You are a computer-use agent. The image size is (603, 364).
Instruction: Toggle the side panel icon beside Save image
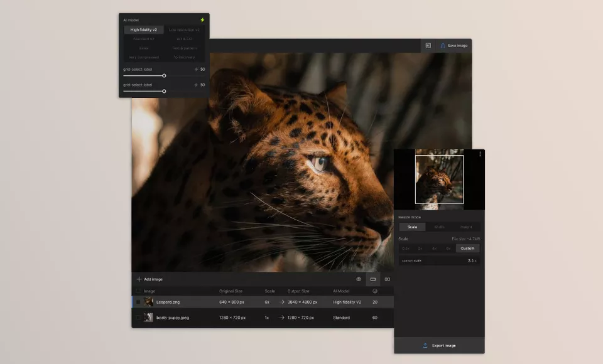pyautogui.click(x=428, y=45)
